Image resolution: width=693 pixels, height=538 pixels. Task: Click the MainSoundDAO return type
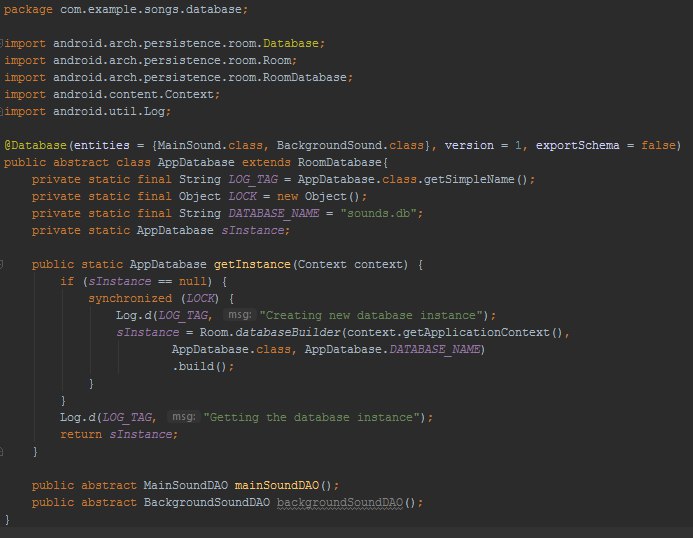[x=186, y=485]
